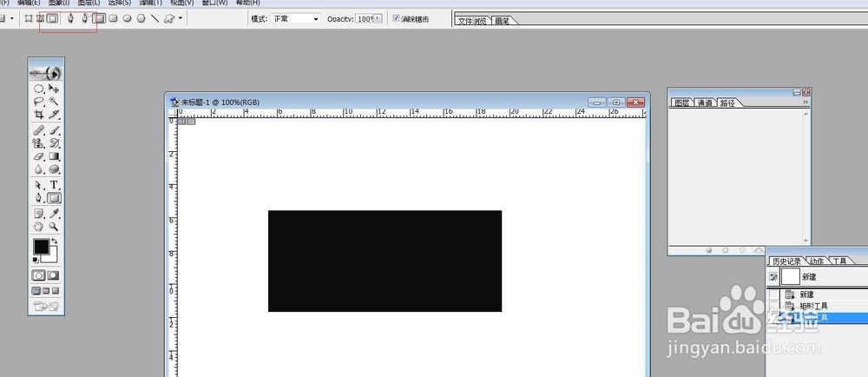Toggle the anti-alias checkbox
868x377 pixels.
pos(396,18)
